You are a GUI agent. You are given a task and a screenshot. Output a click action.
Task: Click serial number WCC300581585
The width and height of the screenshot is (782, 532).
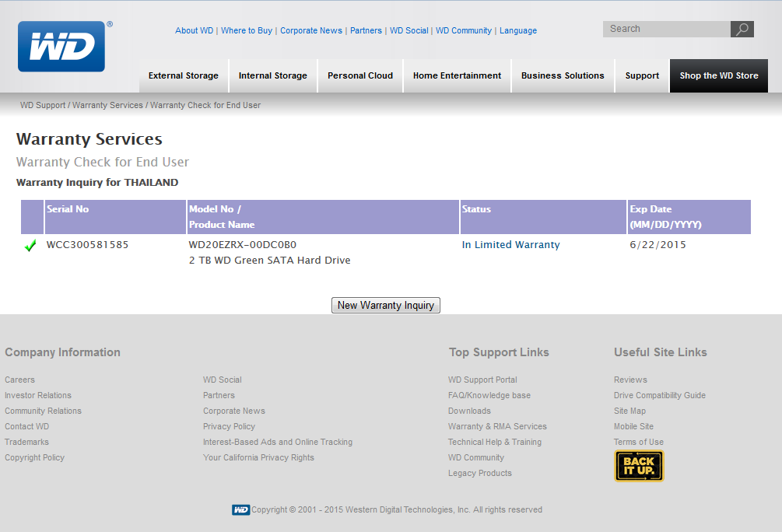click(x=87, y=245)
